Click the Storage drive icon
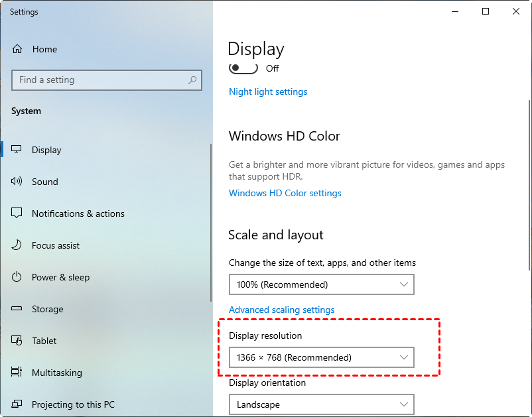Screen dimensions: 532x417 click(17, 308)
